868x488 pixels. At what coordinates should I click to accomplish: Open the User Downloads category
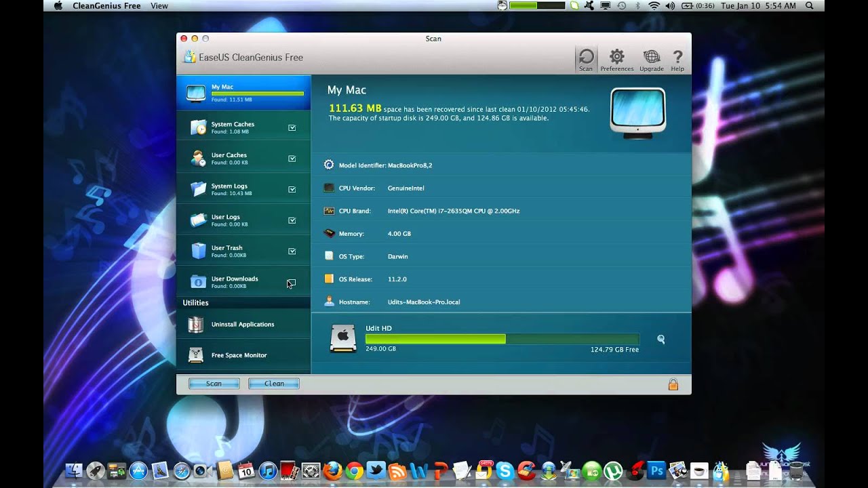click(243, 282)
